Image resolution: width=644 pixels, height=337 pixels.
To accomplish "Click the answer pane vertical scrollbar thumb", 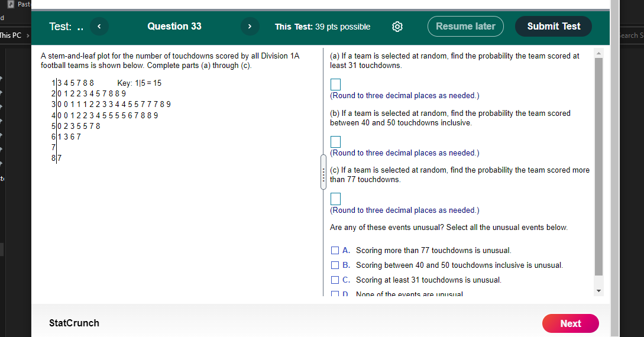I will coord(599,167).
